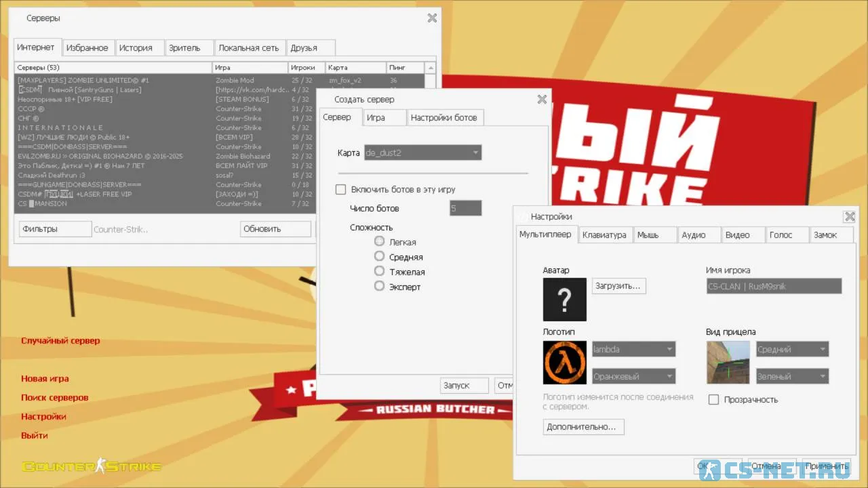Sort by Серверы (53) column header
This screenshot has height=488, width=868.
click(x=113, y=68)
